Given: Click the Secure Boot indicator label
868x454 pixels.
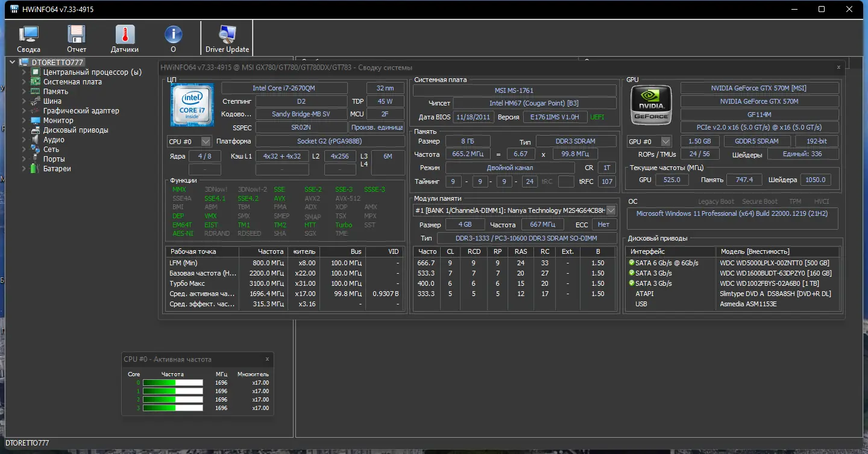Looking at the screenshot, I should (759, 201).
